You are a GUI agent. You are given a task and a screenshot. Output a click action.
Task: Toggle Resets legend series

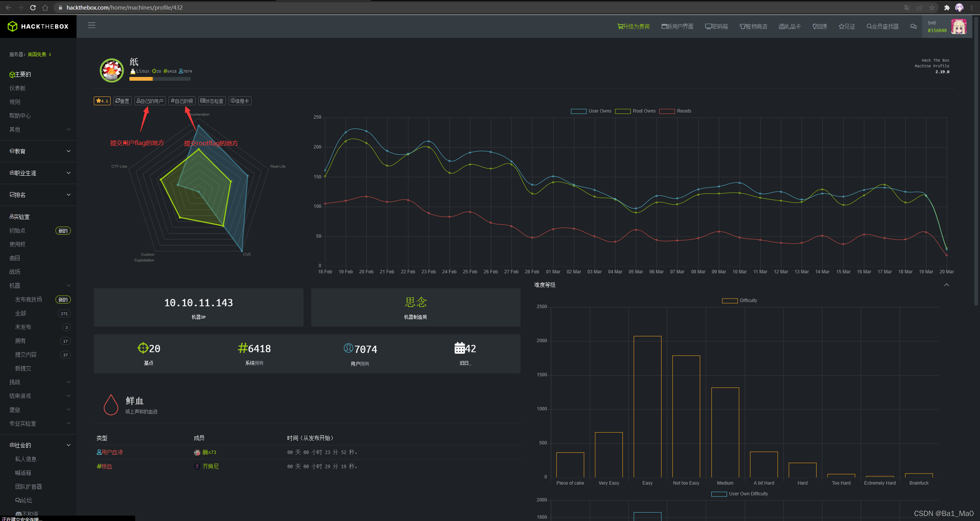675,111
